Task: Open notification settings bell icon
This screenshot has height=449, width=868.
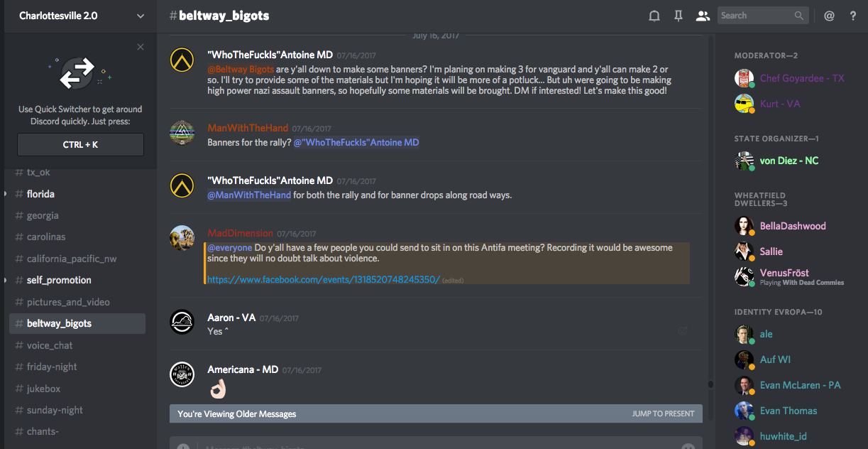Action: (654, 16)
